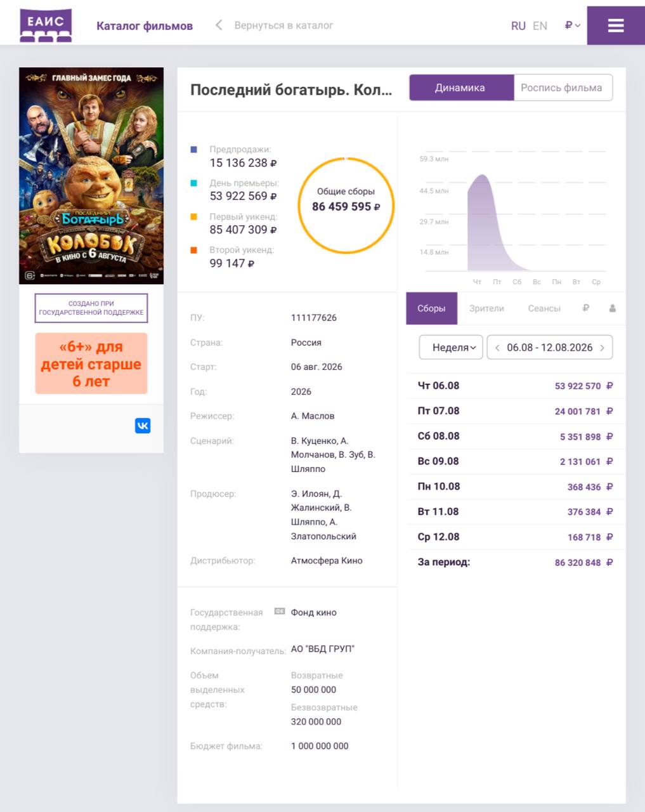Click Возвратные 50 000 000 value
The image size is (645, 812).
point(313,690)
